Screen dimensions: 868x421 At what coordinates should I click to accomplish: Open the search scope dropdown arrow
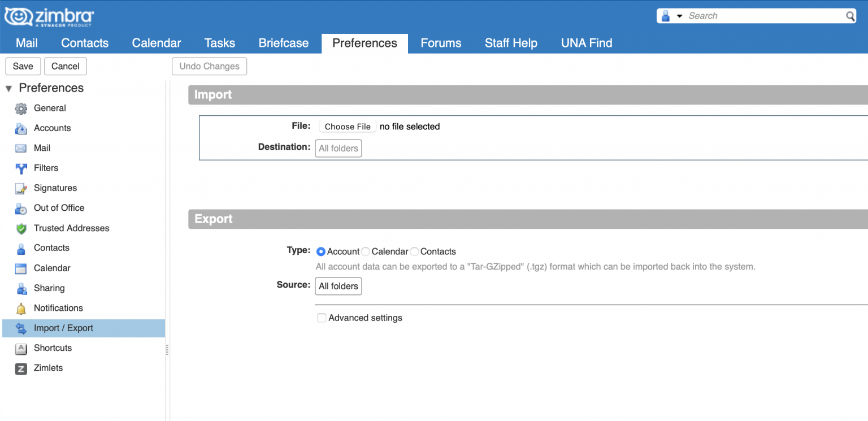[678, 16]
